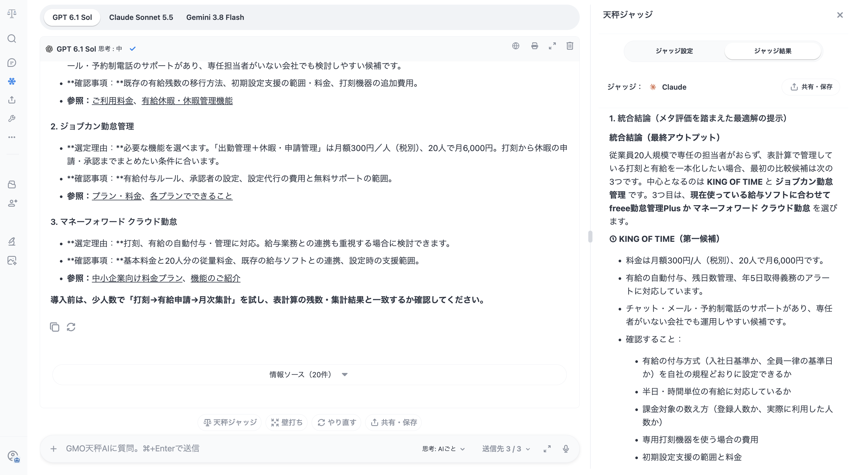This screenshot has width=868, height=475.
Task: Regenerate response with the refresh icon
Action: (71, 327)
